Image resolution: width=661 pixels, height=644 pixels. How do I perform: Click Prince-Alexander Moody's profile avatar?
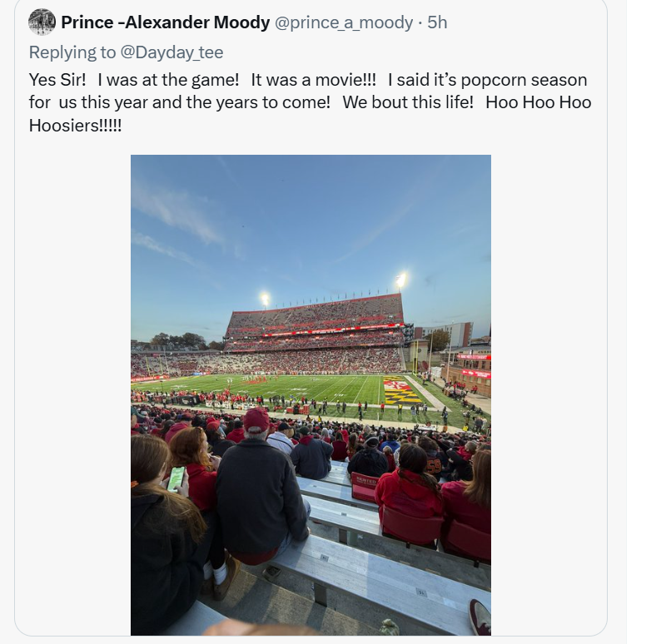(42, 22)
